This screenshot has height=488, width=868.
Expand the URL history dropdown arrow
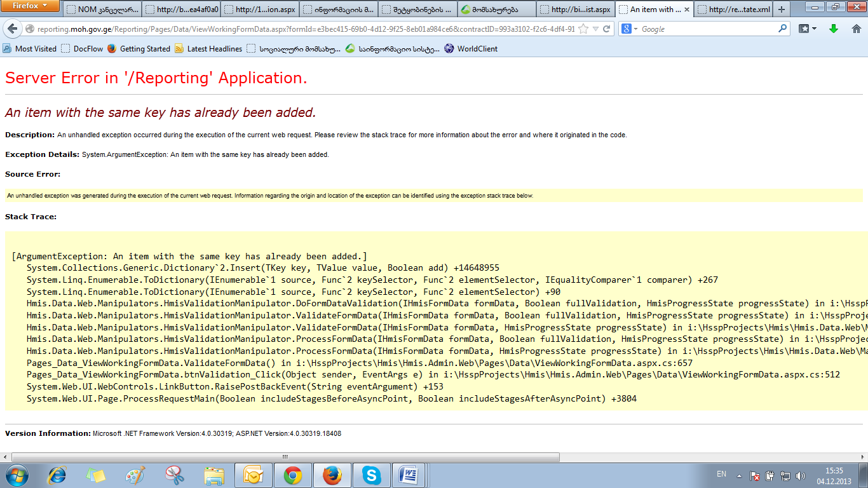click(595, 29)
